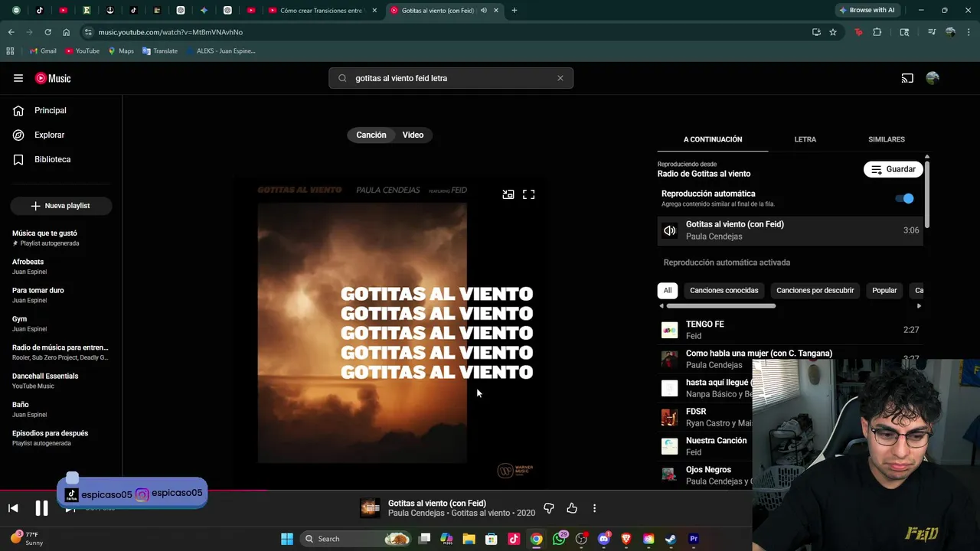Bookmark this page with star icon
Image resolution: width=980 pixels, height=551 pixels.
(x=833, y=32)
